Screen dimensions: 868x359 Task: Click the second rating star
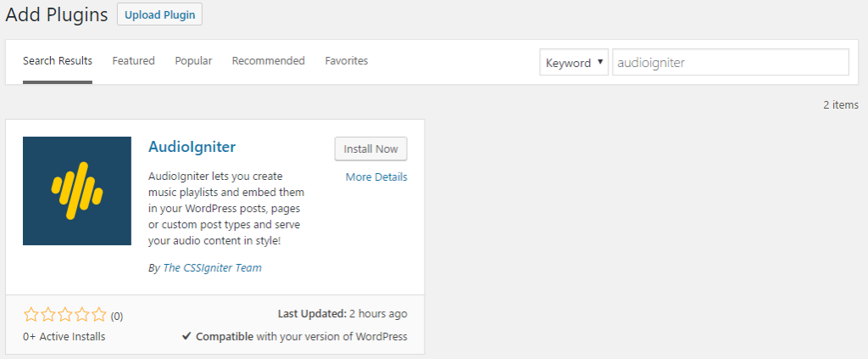[48, 316]
